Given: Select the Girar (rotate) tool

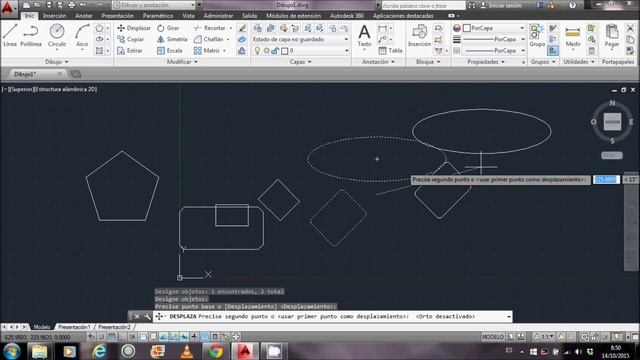Looking at the screenshot, I should tap(168, 28).
